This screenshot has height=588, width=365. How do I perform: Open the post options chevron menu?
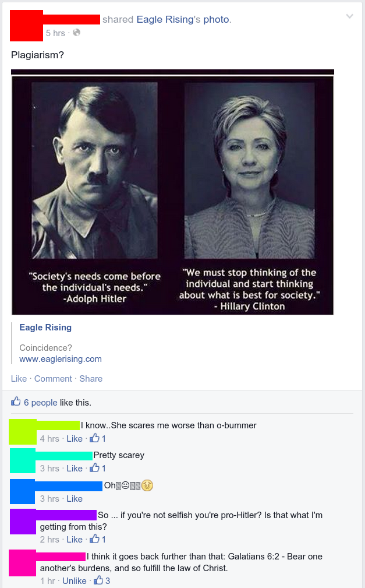349,16
